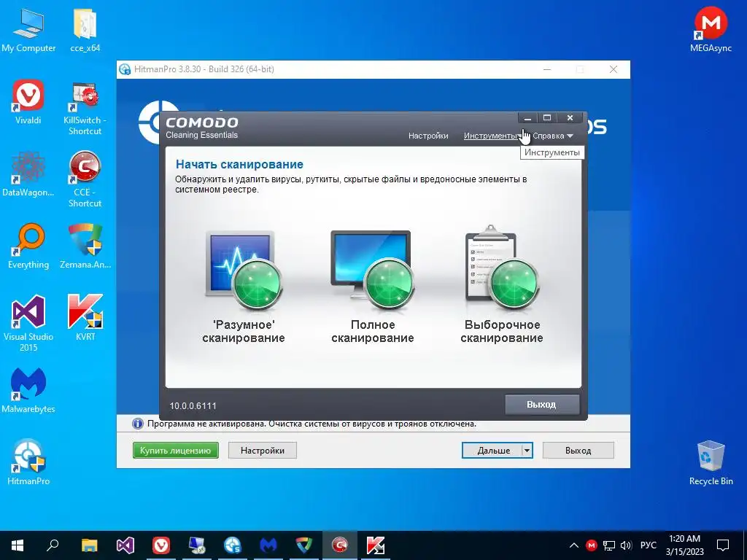747x560 pixels.
Task: Open KillSwitch - Shortcut desktop icon
Action: pyautogui.click(x=85, y=109)
